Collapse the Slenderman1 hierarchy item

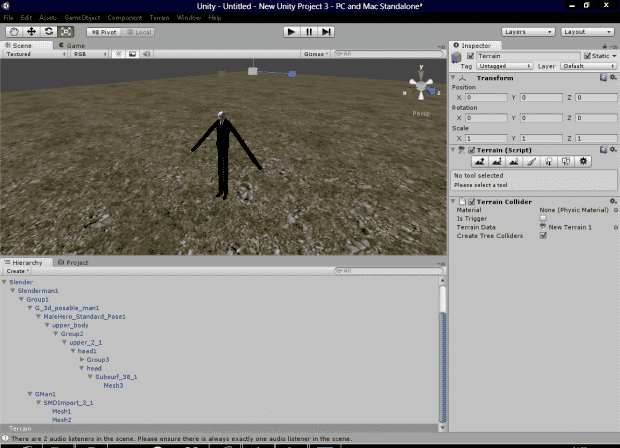click(13, 290)
